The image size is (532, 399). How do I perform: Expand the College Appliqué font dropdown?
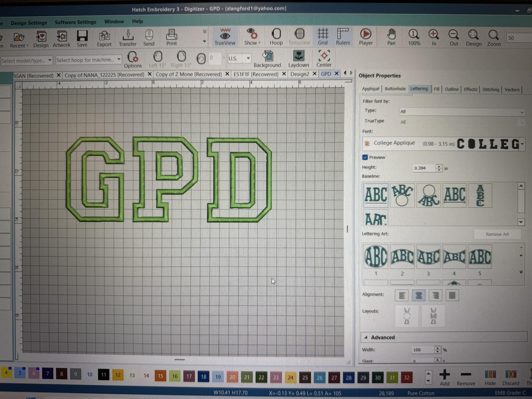(x=522, y=144)
